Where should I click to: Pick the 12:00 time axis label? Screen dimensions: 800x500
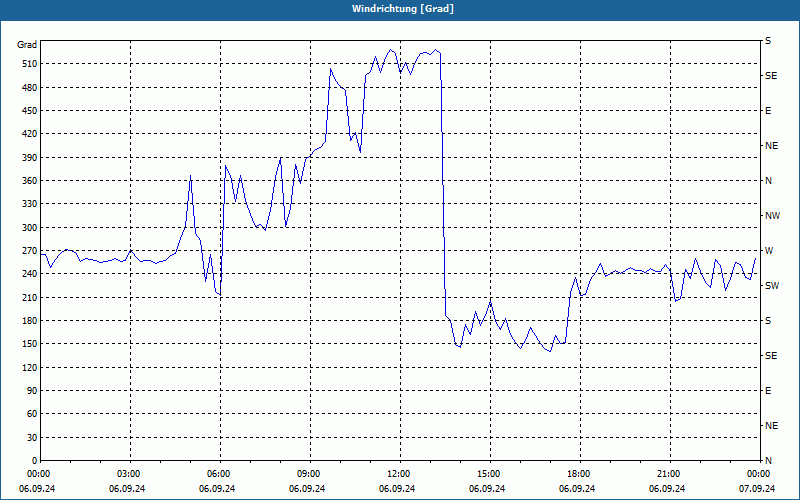(400, 474)
